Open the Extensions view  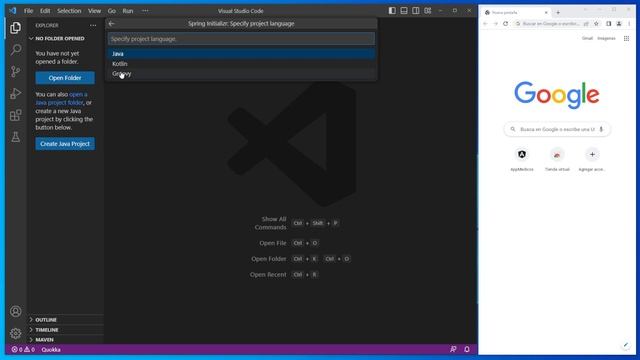pyautogui.click(x=16, y=116)
